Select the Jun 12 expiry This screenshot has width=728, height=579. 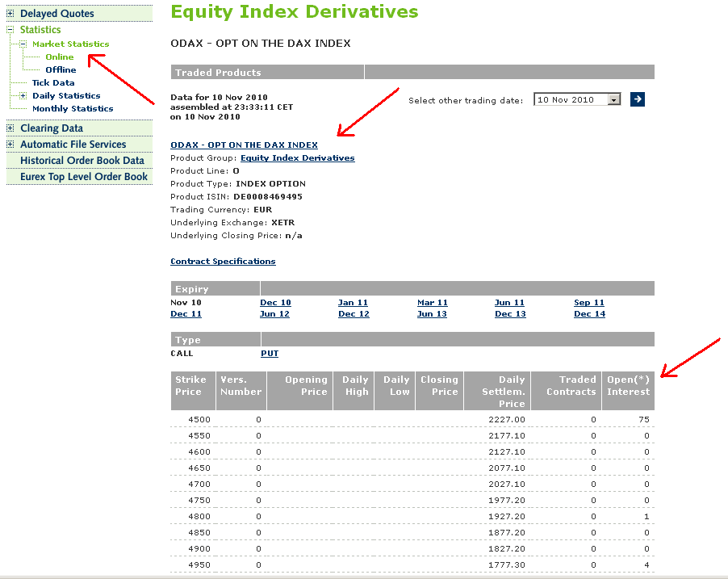click(274, 314)
